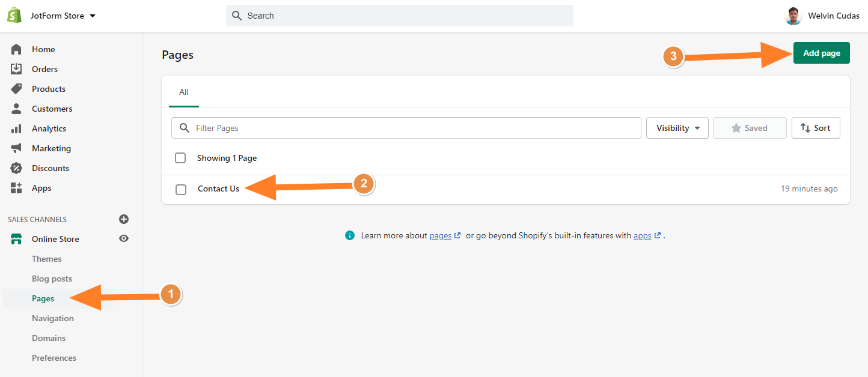Click the Shopify bag logo
868x377 pixels.
14,16
